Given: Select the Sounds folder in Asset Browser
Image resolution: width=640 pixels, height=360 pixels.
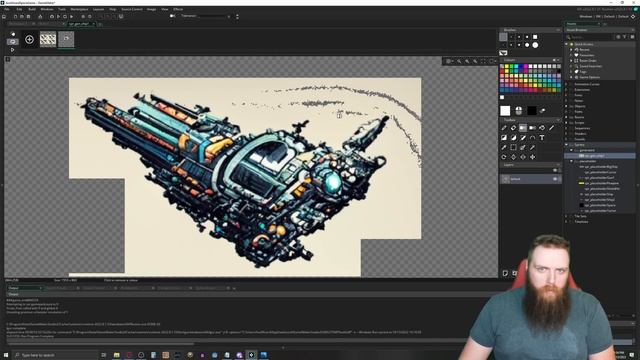Looking at the screenshot, I should point(579,139).
